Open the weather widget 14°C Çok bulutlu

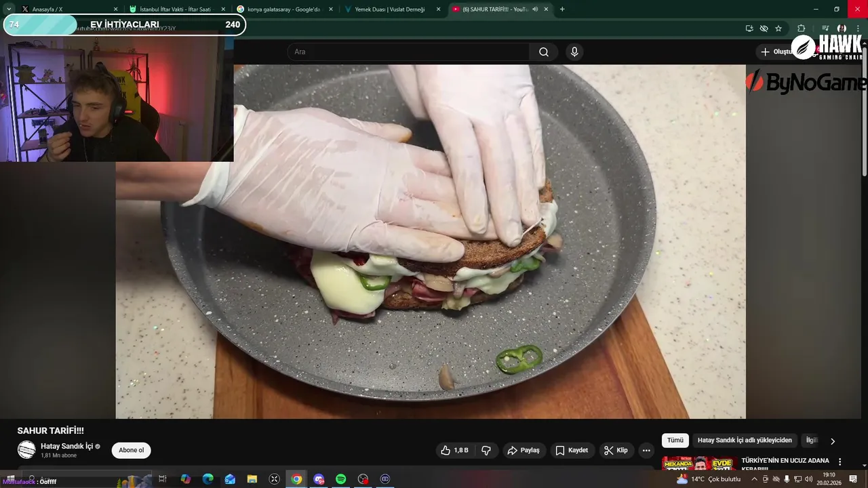pos(709,479)
